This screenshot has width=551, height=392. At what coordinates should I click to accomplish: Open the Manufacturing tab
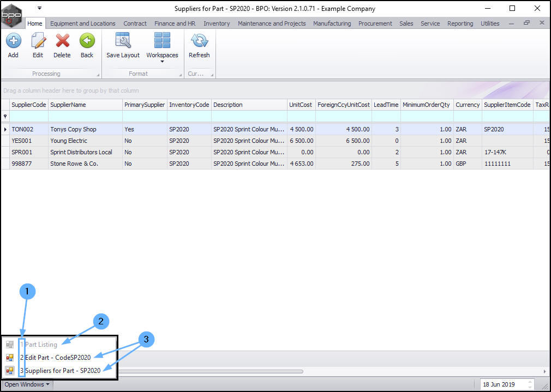pyautogui.click(x=332, y=23)
